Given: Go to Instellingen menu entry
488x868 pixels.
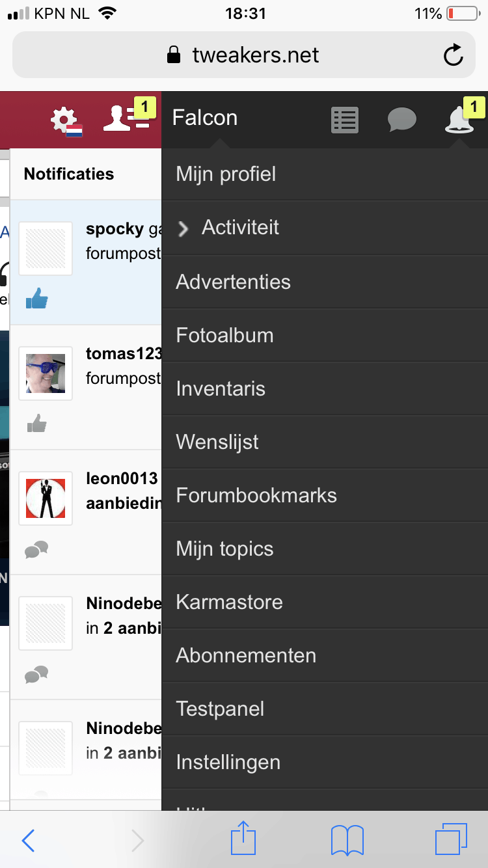Looking at the screenshot, I should (228, 762).
